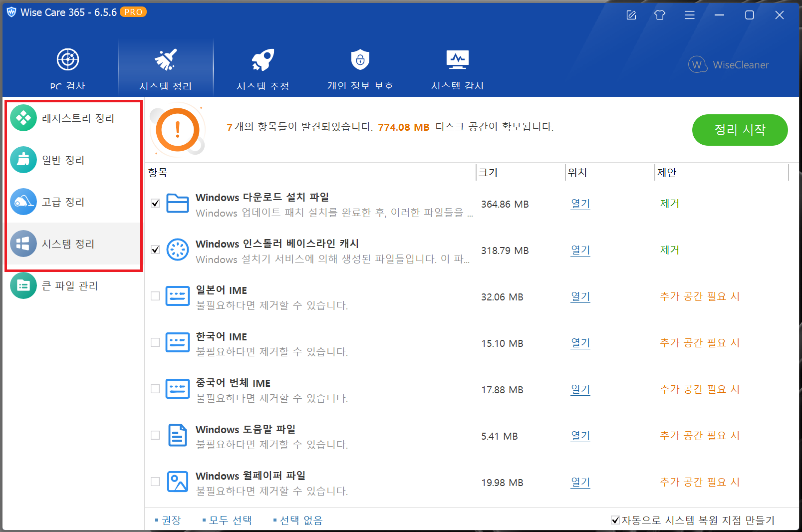Click the 시스템 정리 Windows sidebar icon
Viewport: 802px width, 532px height.
(23, 244)
